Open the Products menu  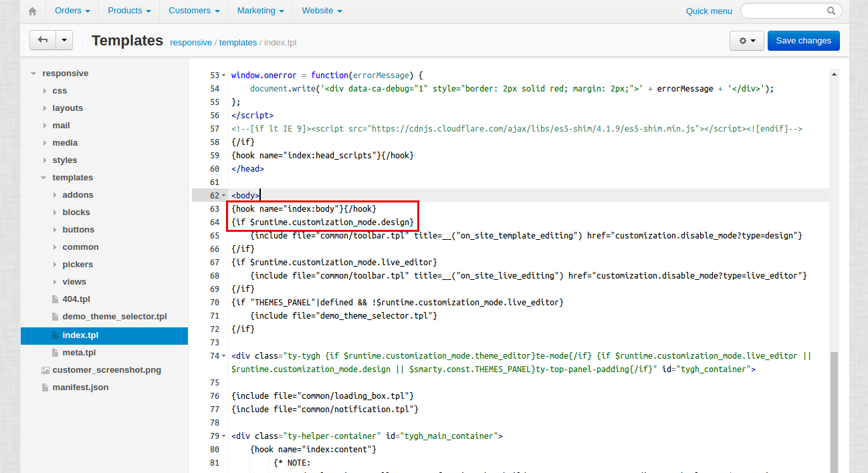(129, 11)
